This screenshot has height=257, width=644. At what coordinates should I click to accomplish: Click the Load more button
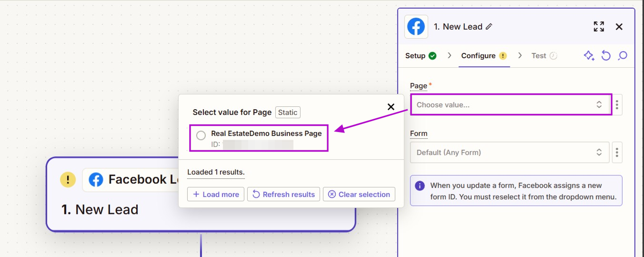click(x=216, y=194)
